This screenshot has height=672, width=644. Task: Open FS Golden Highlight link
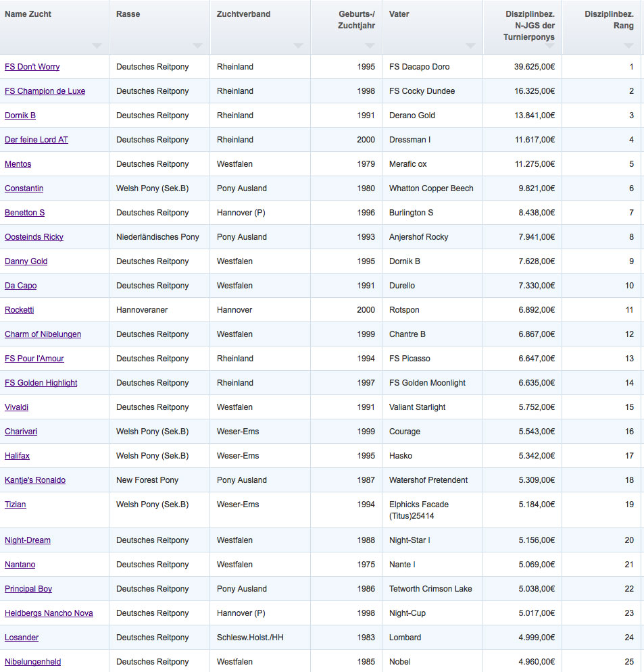click(41, 383)
